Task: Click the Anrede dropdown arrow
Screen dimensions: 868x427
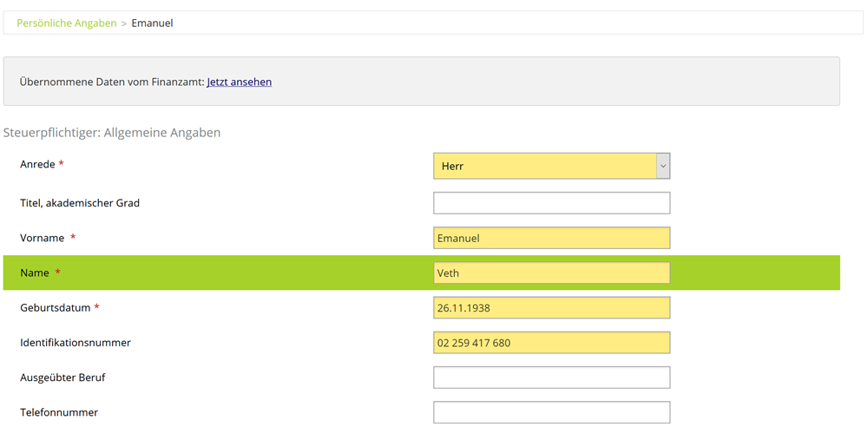Action: click(x=662, y=166)
